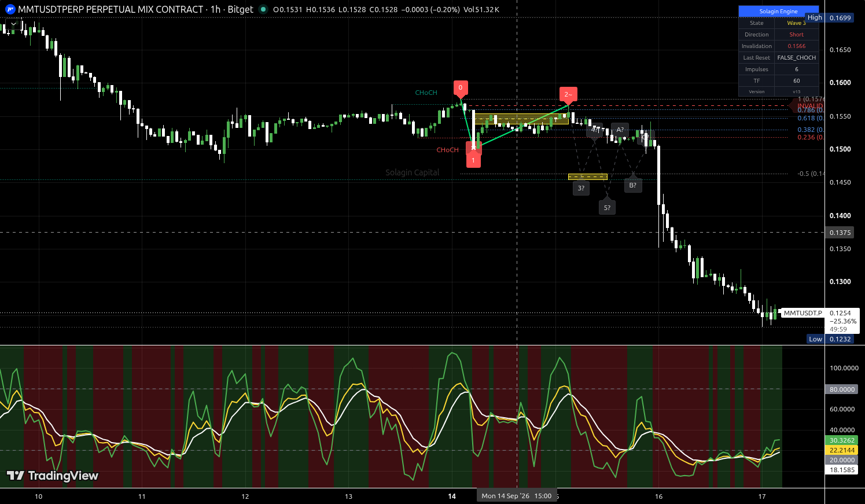Click the MMTUSDTPERP PERPETUAL MIX CONTRACT symbol title
The width and height of the screenshot is (865, 504).
pos(111,9)
